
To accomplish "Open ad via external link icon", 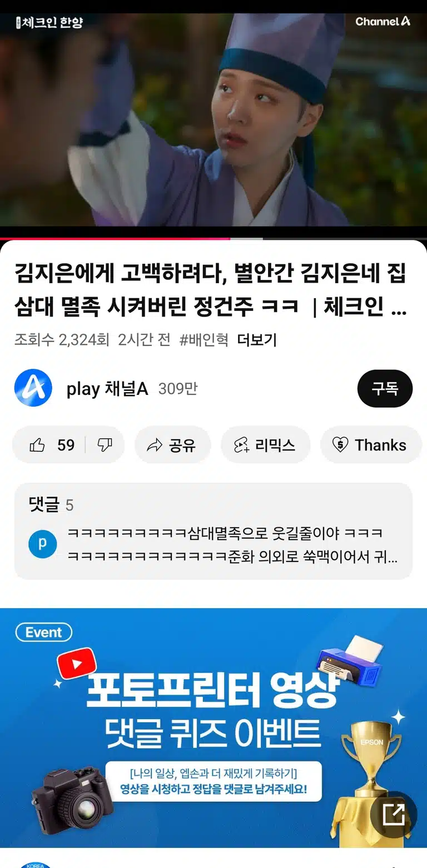I will (394, 814).
